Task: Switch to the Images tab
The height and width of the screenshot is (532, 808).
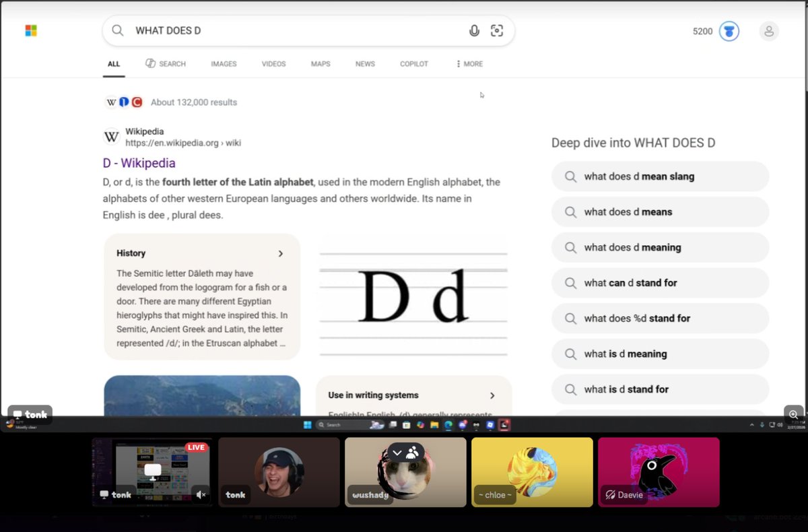Action: [x=224, y=64]
